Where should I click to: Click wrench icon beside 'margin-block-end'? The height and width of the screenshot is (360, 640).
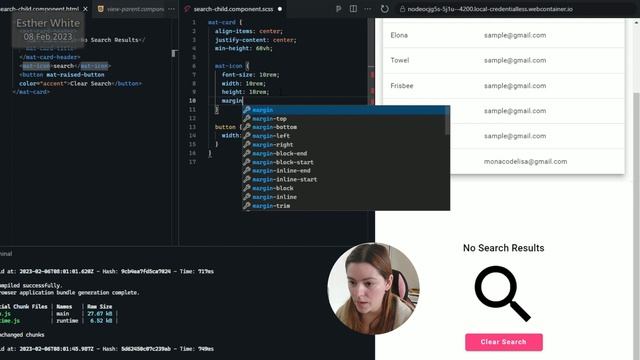pos(247,153)
